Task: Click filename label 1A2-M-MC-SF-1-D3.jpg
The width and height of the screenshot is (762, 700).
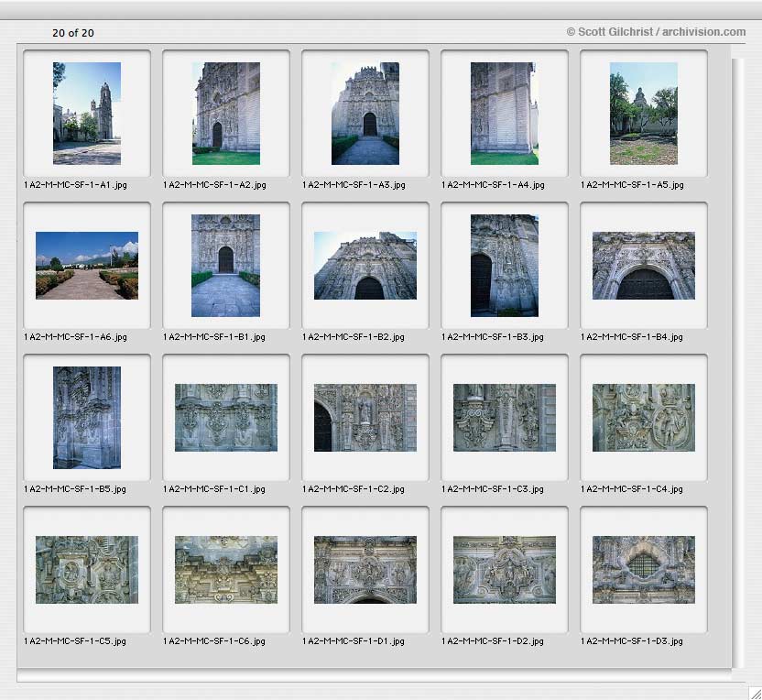Action: point(632,641)
